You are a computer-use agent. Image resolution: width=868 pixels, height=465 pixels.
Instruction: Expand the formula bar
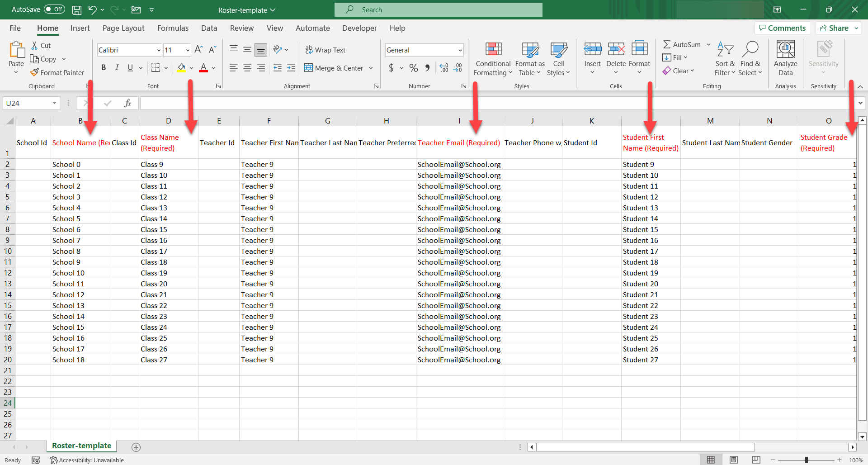tap(860, 103)
